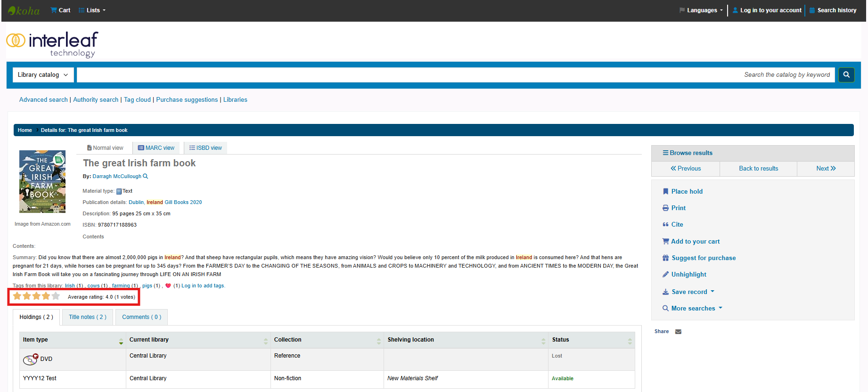Switch to the MARC view tab
The height and width of the screenshot is (392, 868).
[x=156, y=148]
